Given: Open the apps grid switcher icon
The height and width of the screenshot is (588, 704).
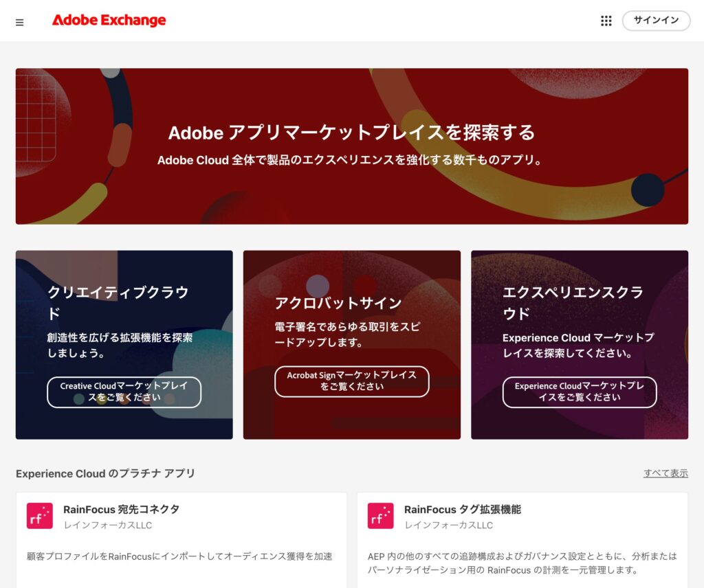Looking at the screenshot, I should pos(606,21).
